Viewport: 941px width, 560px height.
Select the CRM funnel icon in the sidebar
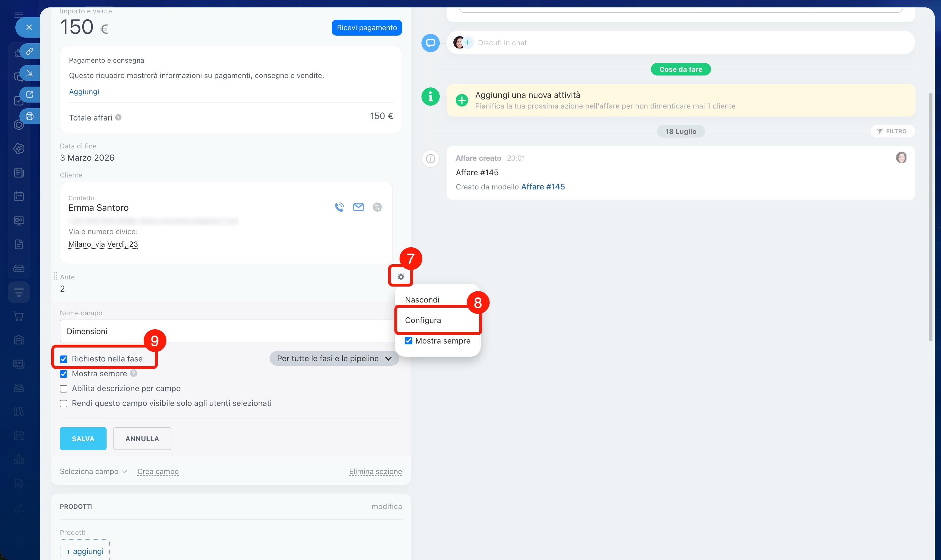pos(19,292)
